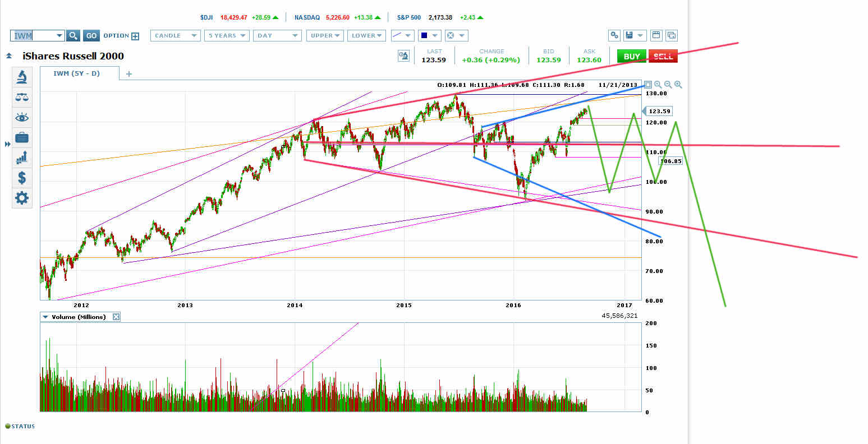The image size is (868, 444).
Task: Click the 11/21/2013 date readout
Action: (x=618, y=85)
